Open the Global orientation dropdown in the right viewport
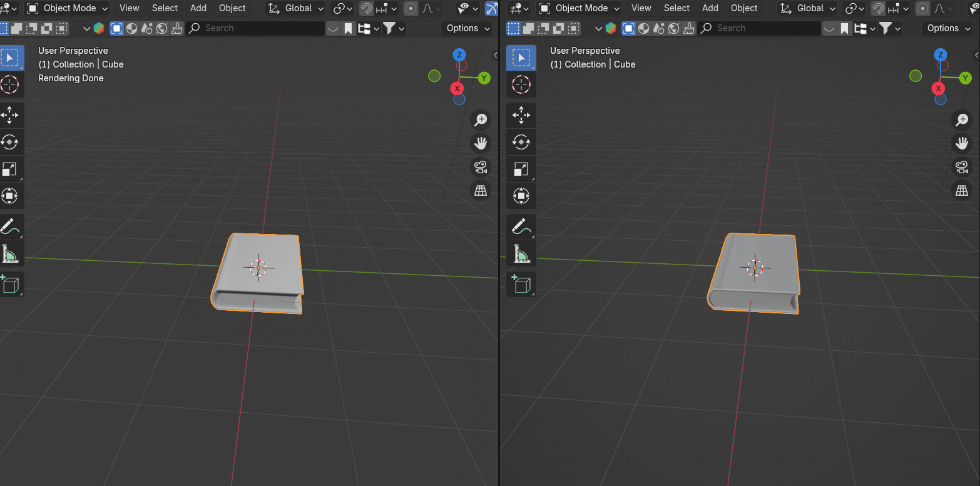 (x=807, y=9)
